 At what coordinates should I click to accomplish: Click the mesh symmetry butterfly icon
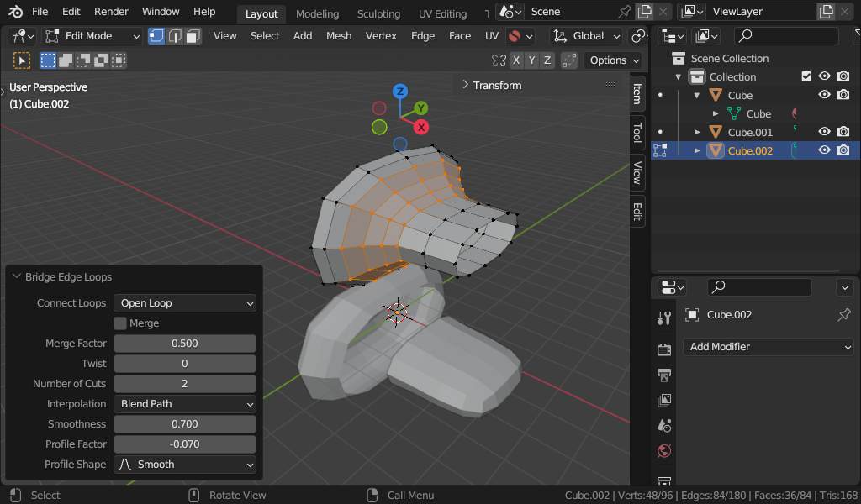coord(499,60)
